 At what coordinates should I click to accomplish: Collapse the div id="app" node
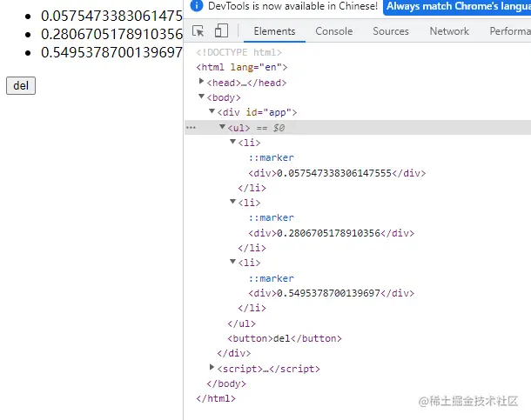pos(212,111)
